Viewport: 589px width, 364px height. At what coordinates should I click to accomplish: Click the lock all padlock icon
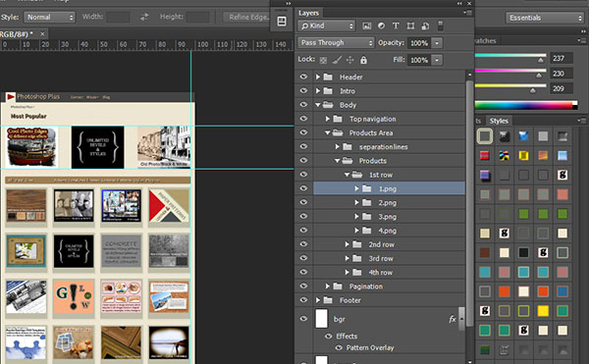click(363, 60)
